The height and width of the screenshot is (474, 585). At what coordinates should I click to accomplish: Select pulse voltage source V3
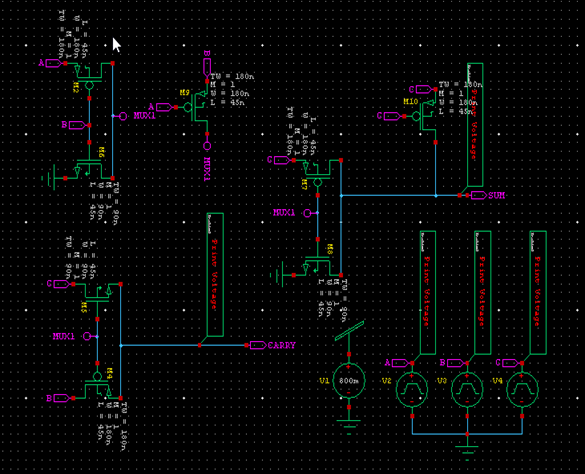[x=467, y=389]
